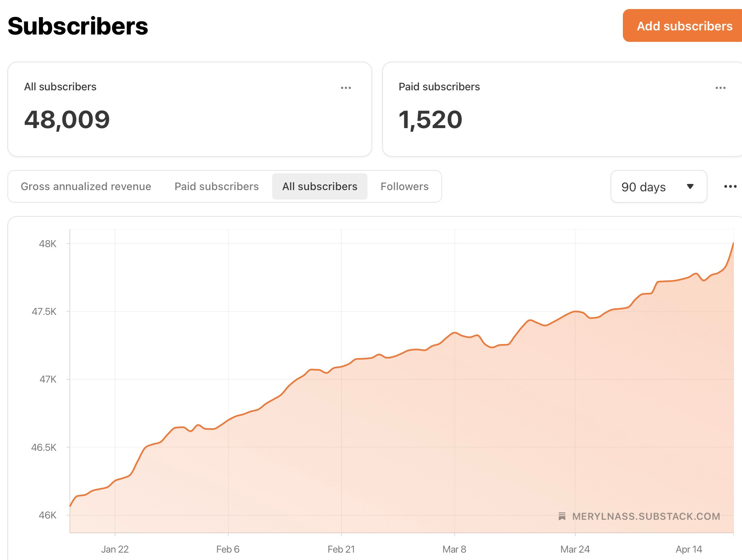View the All subscribers chart tab
Screen dimensions: 742x560
pos(320,186)
